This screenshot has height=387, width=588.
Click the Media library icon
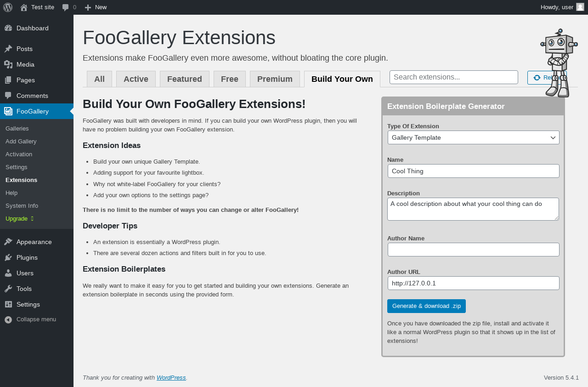tap(8, 64)
